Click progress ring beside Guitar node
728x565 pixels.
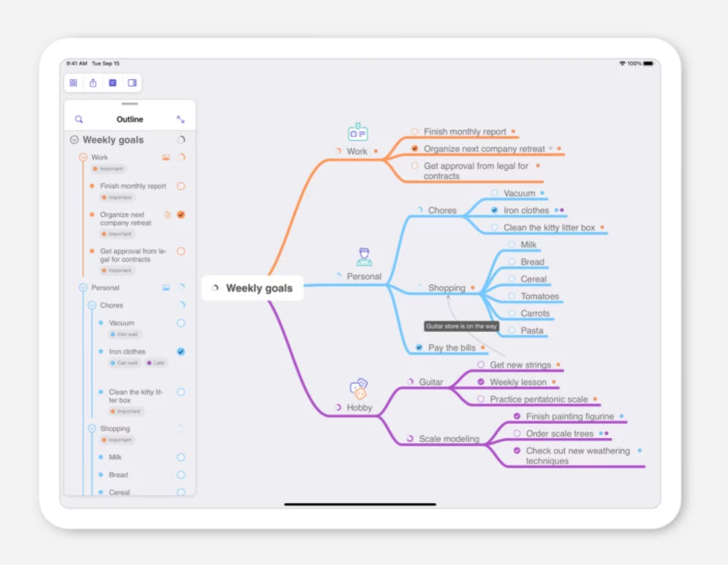coord(410,382)
